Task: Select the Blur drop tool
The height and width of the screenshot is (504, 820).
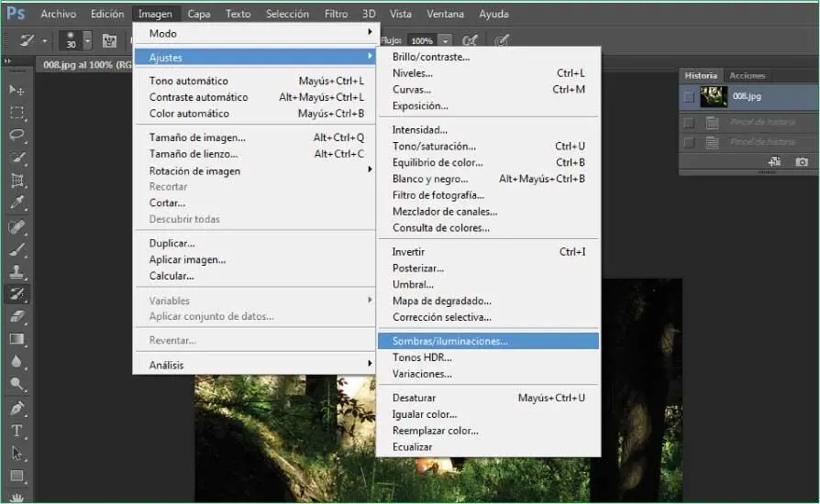Action: pyautogui.click(x=17, y=361)
